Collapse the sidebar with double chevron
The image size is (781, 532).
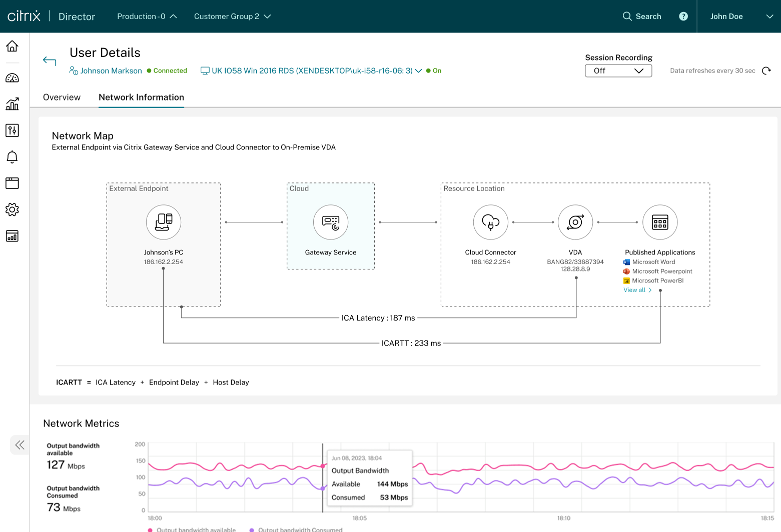pyautogui.click(x=20, y=445)
